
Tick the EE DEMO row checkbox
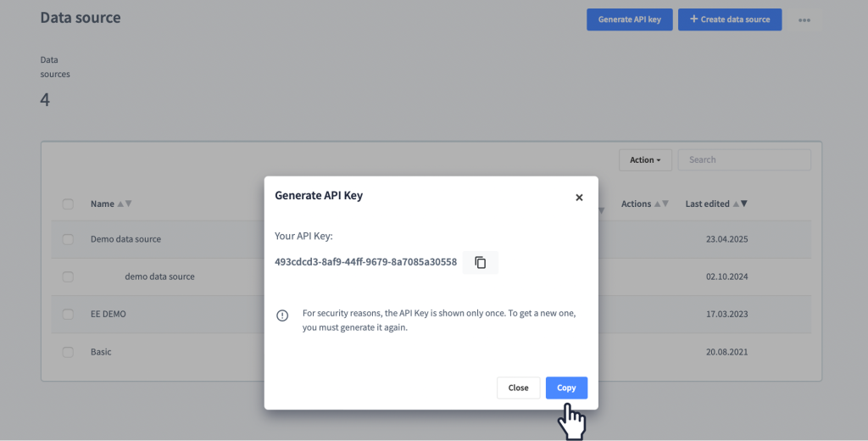coord(68,314)
